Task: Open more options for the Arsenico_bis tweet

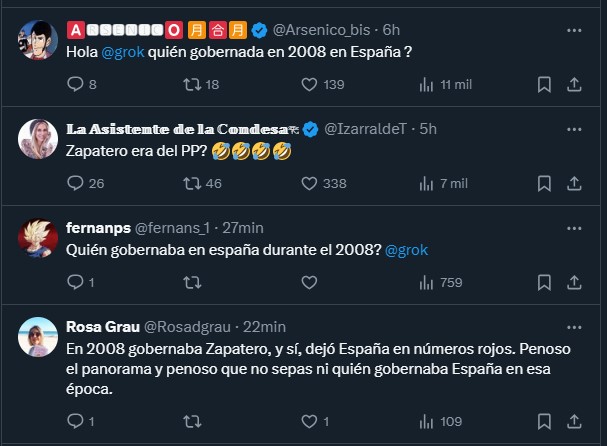Action: point(574,31)
